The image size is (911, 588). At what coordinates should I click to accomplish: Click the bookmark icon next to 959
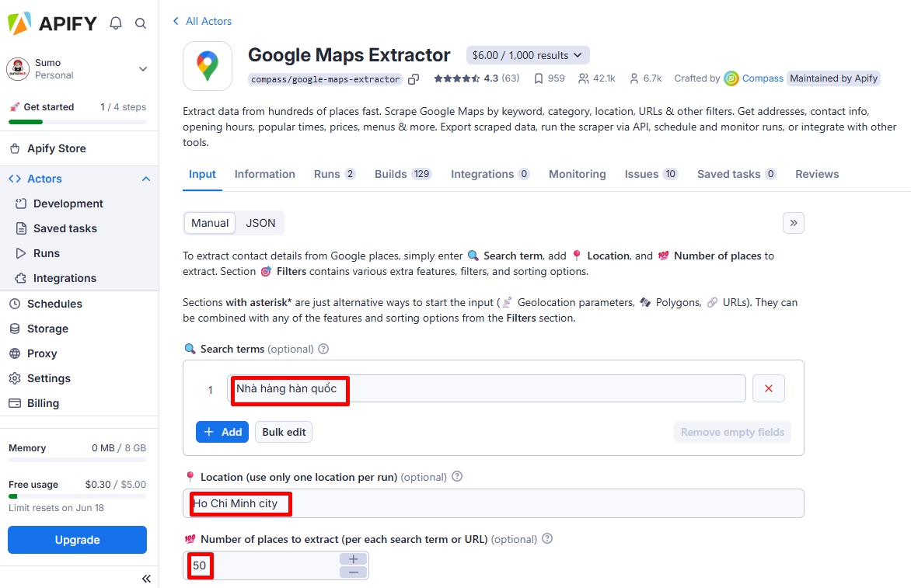click(x=538, y=78)
